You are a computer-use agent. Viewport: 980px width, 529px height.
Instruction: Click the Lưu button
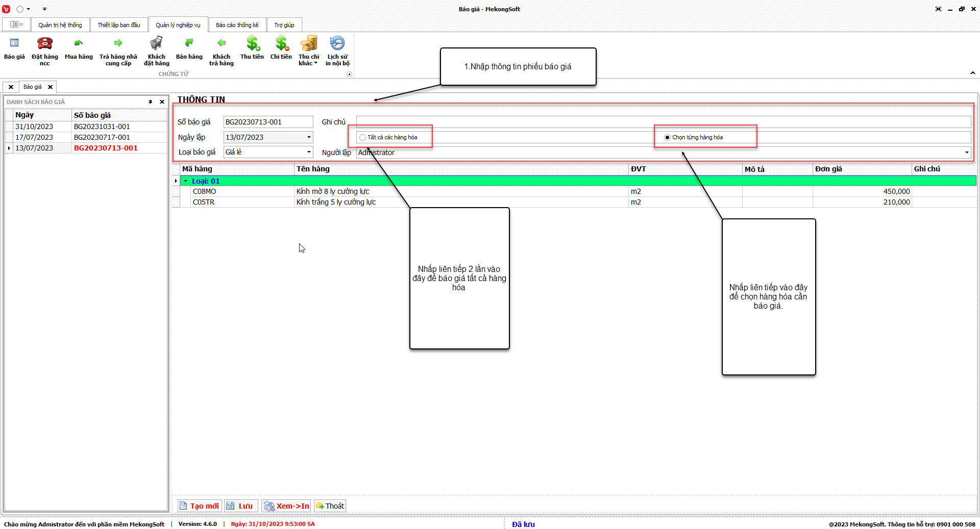(241, 506)
